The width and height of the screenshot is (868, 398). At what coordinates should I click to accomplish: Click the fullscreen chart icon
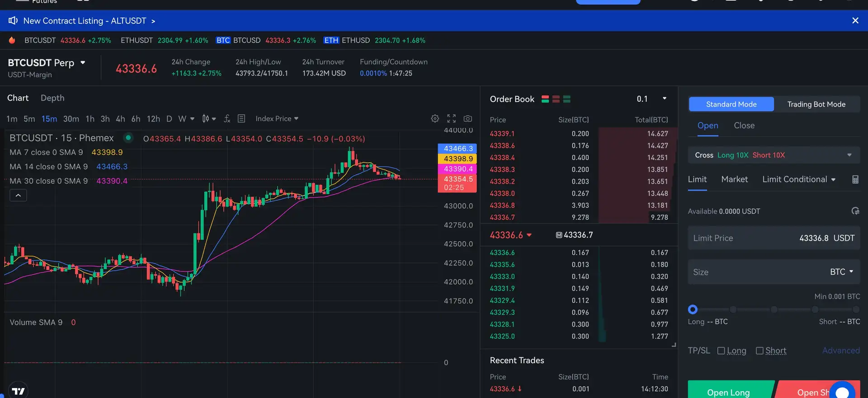click(451, 118)
